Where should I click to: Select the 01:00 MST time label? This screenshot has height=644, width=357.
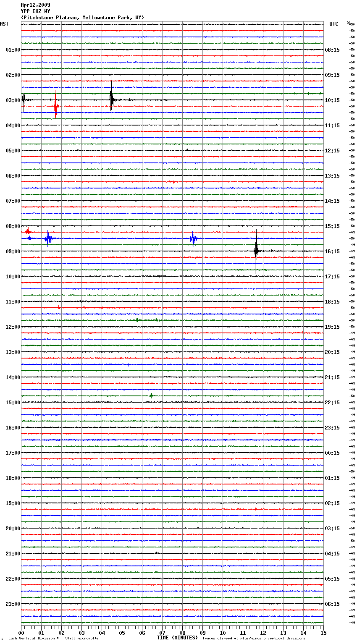(x=13, y=50)
